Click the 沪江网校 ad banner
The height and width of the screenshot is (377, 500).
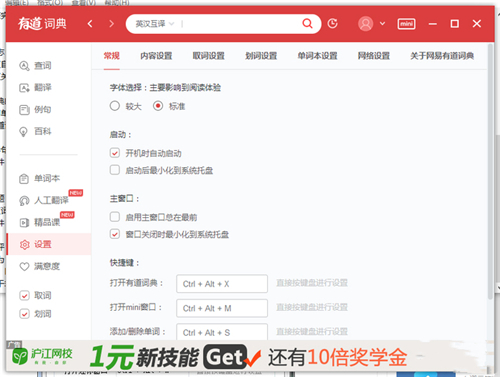coord(250,356)
